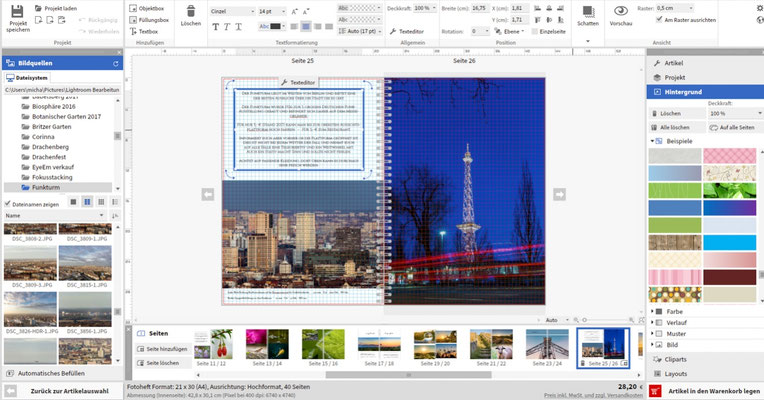
Task: Select the Drachenberg folder
Action: click(x=50, y=147)
